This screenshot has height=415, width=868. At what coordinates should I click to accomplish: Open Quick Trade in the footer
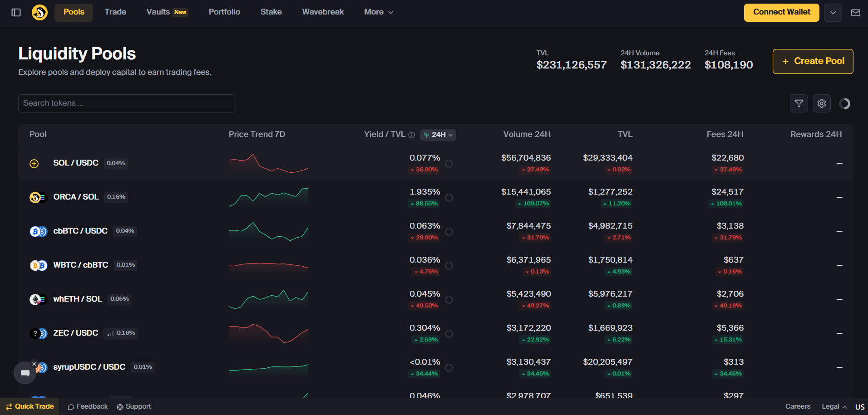click(x=30, y=406)
